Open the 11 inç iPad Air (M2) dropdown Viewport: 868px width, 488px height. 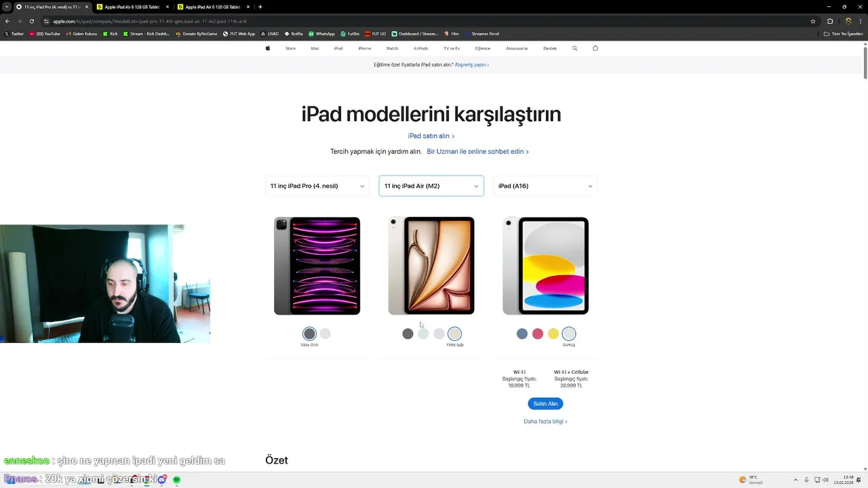(x=431, y=186)
